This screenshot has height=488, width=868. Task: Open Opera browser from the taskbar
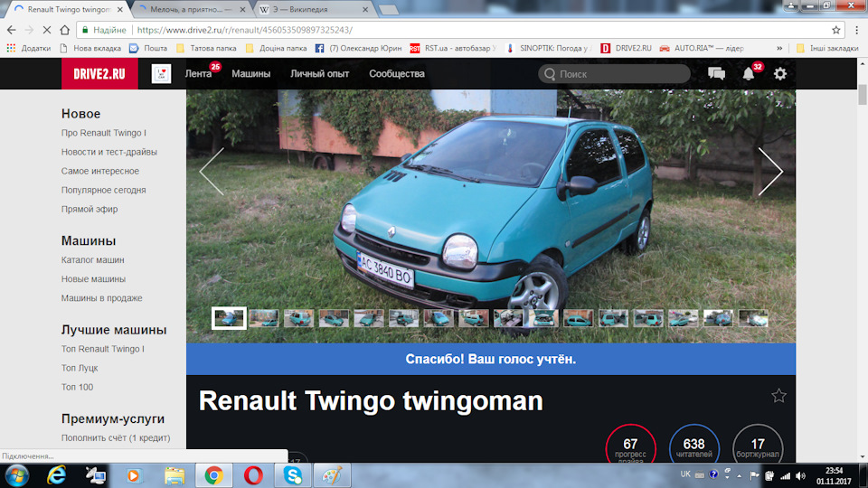(x=253, y=475)
